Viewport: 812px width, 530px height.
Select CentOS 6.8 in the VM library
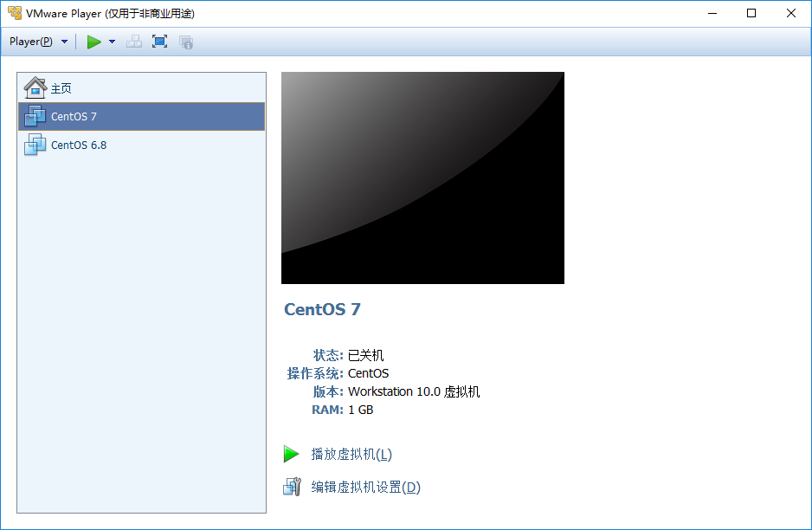78,144
